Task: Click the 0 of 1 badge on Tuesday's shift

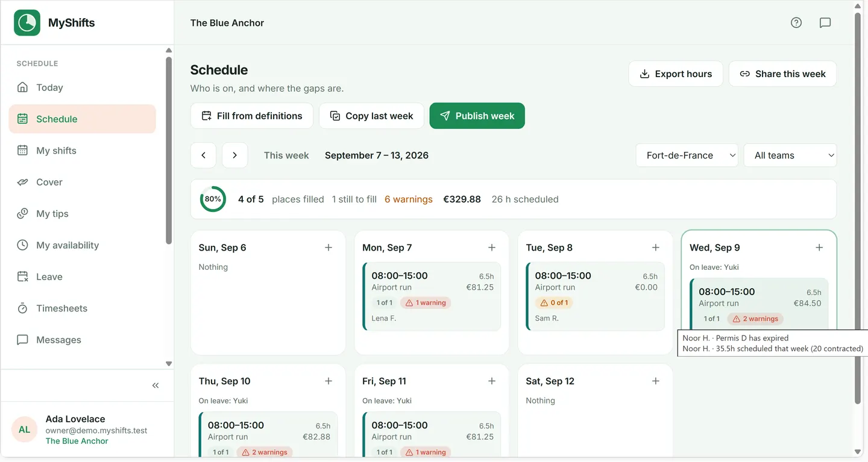Action: (554, 303)
